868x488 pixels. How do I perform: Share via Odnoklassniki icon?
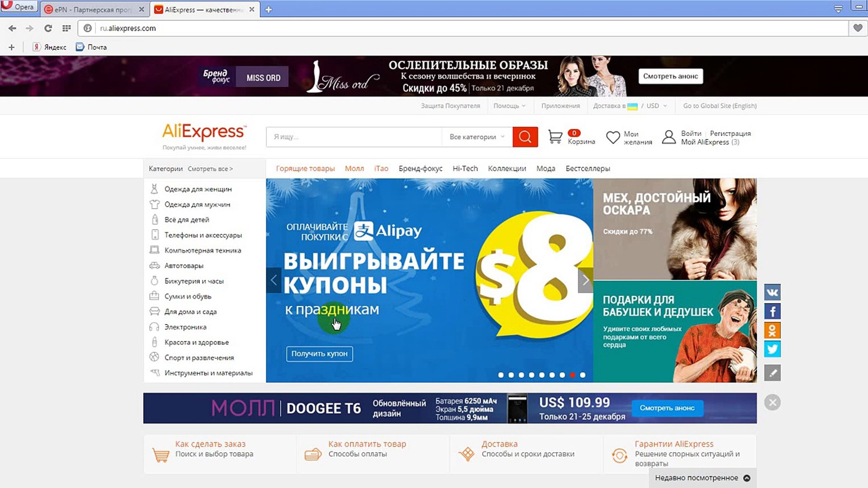772,330
